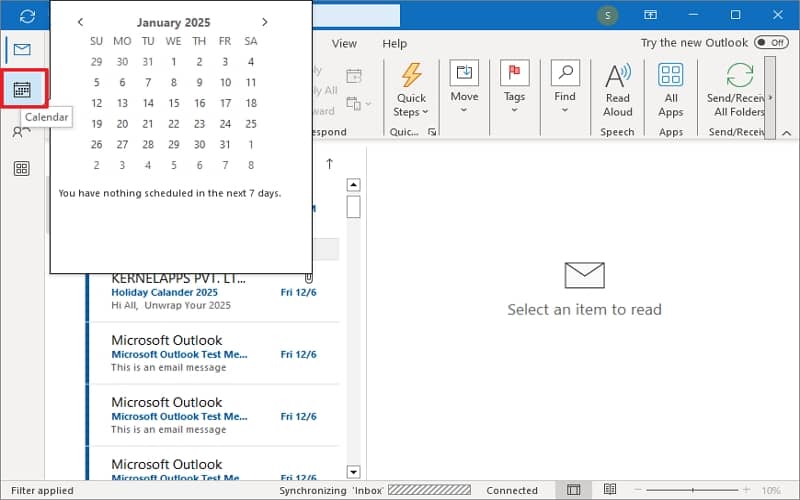This screenshot has width=800, height=500.
Task: Click the Tags red flag icon
Action: pyautogui.click(x=514, y=73)
